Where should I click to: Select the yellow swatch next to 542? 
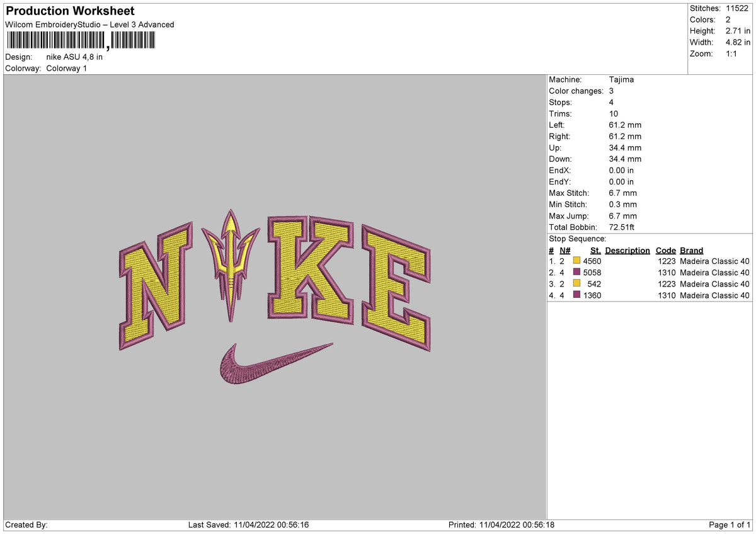[576, 283]
